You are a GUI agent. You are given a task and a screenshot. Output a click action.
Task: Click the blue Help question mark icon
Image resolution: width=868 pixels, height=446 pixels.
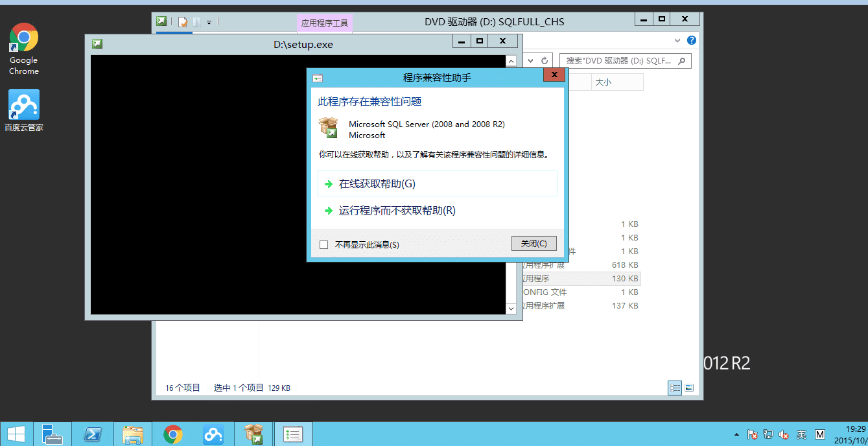pos(690,40)
